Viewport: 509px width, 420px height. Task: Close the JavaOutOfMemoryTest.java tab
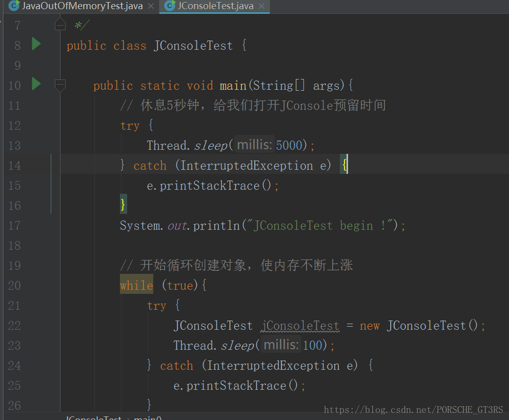(151, 6)
